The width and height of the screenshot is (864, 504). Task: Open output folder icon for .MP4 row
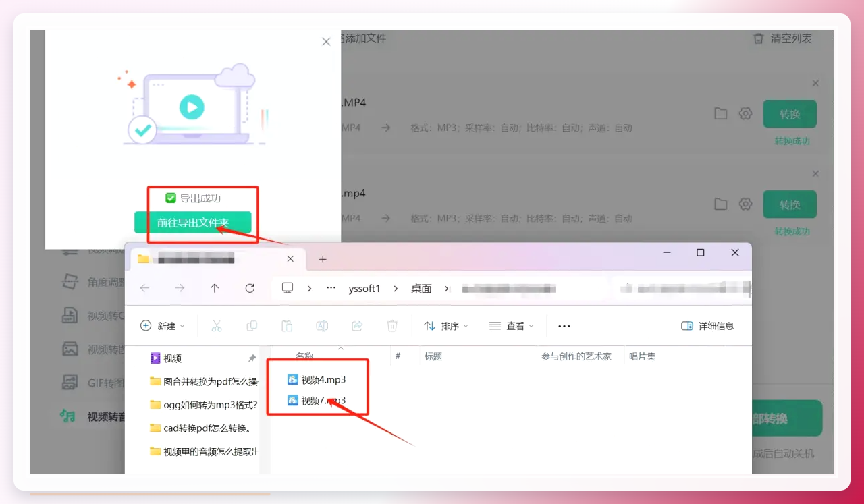coord(721,113)
